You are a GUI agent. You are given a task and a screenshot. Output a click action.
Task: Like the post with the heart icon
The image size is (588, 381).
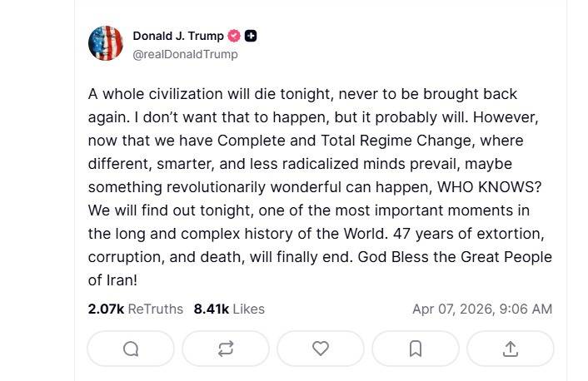321,349
